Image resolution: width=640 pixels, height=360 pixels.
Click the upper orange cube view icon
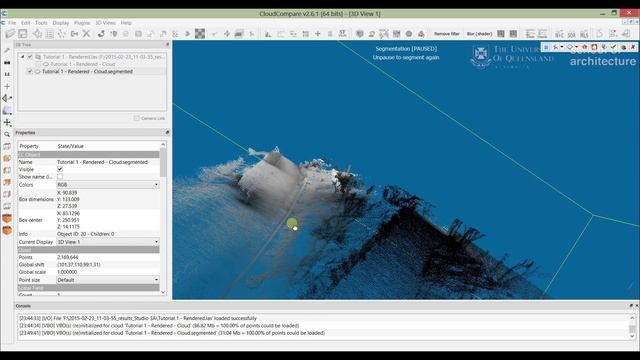(7, 218)
